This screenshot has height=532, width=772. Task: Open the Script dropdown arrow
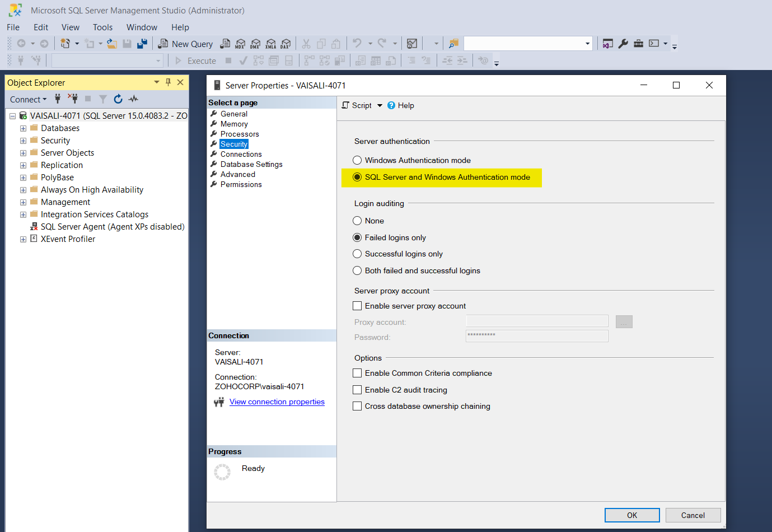[380, 105]
